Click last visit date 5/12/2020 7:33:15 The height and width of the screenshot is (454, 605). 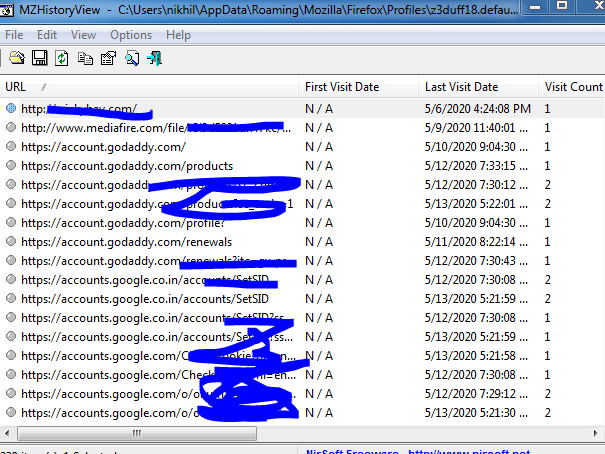[x=476, y=166]
